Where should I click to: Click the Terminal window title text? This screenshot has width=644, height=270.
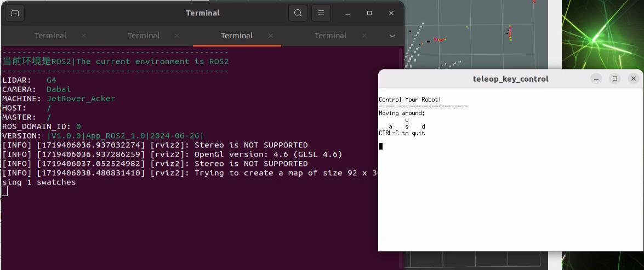[203, 13]
